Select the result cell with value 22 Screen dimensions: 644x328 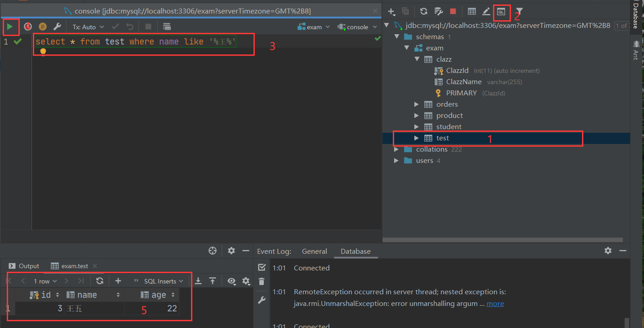pyautogui.click(x=152, y=309)
